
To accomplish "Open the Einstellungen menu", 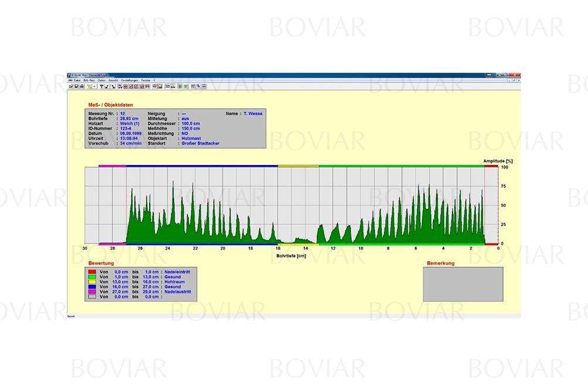I will click(x=129, y=80).
